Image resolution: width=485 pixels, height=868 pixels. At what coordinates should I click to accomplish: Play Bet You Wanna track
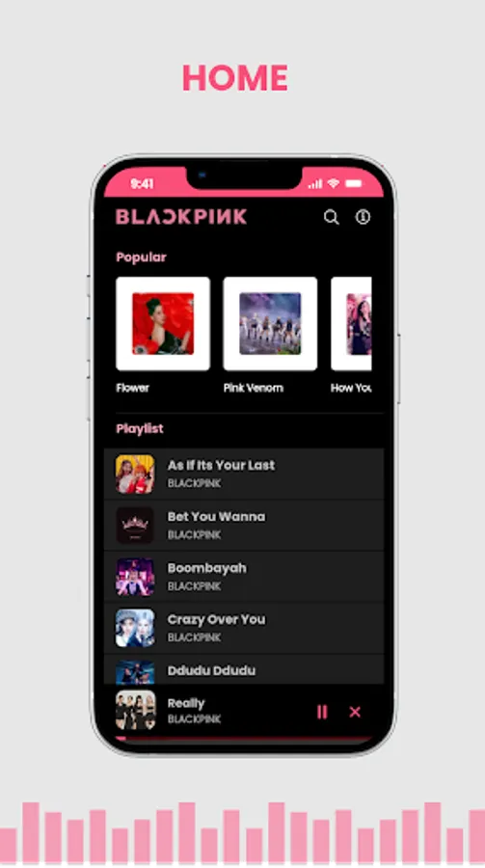click(244, 526)
